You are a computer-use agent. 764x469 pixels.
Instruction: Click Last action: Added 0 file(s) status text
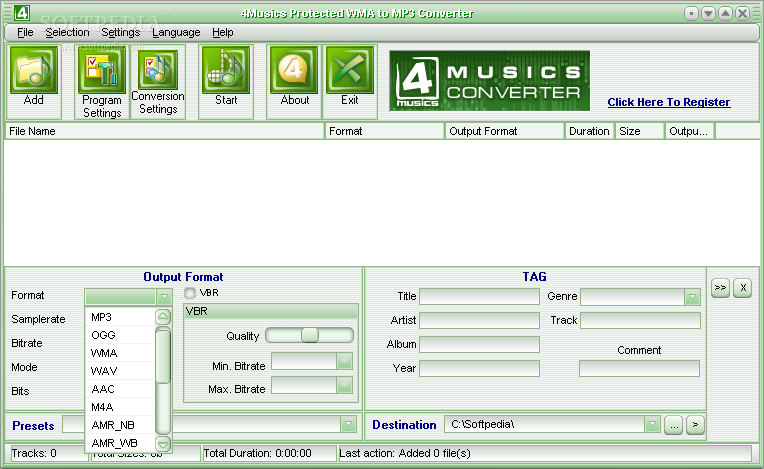pyautogui.click(x=405, y=453)
